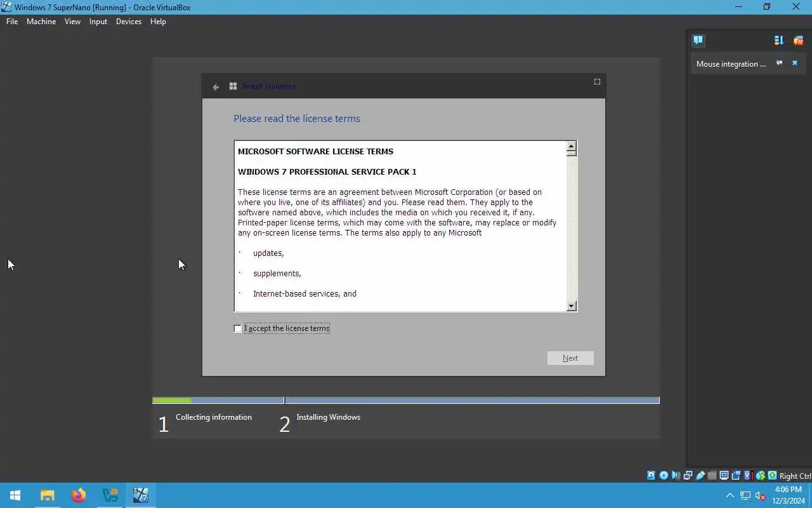The image size is (812, 508).
Task: Show hidden system tray icons
Action: pyautogui.click(x=730, y=496)
